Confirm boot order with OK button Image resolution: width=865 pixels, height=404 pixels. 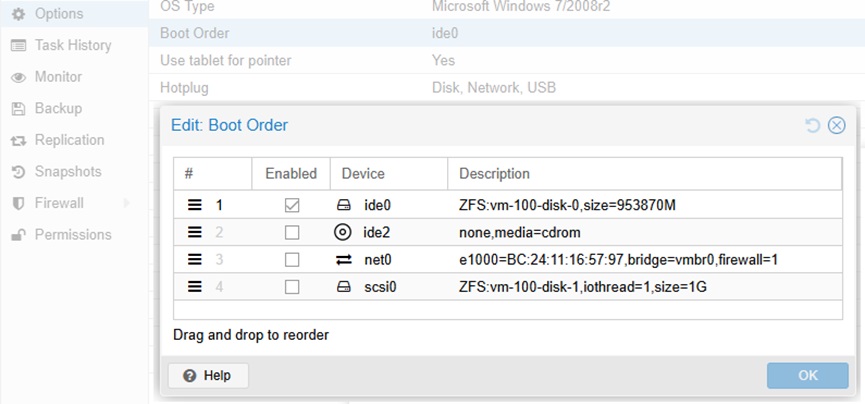point(808,375)
